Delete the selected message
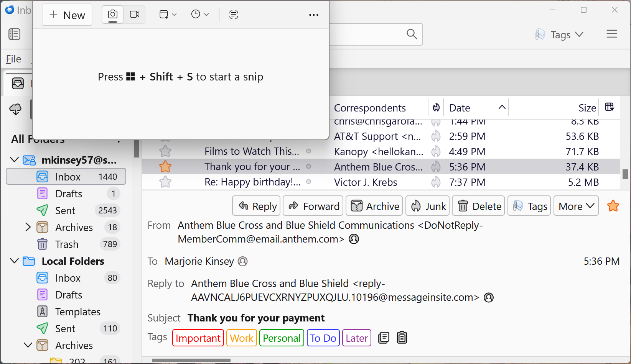 click(478, 206)
